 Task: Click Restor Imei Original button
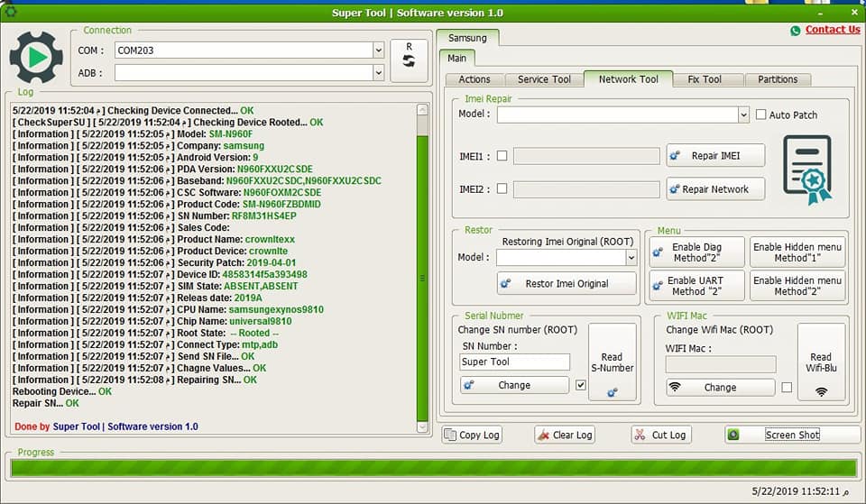click(567, 284)
